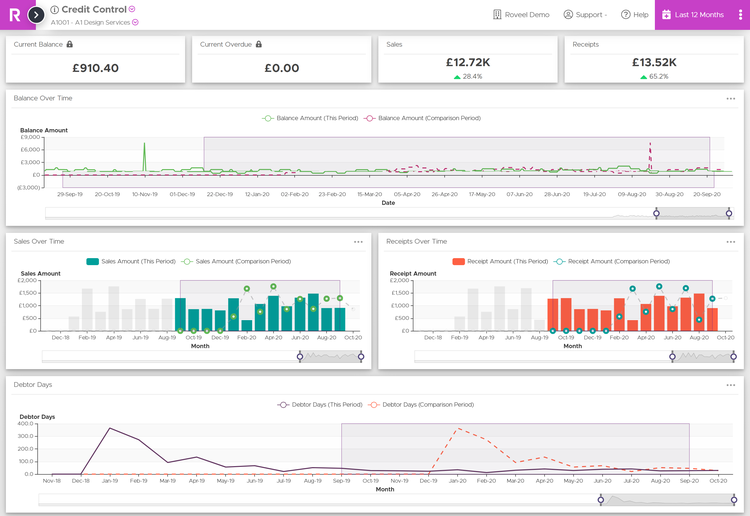Open Sales Over Time options ellipsis
750x516 pixels.
(358, 241)
